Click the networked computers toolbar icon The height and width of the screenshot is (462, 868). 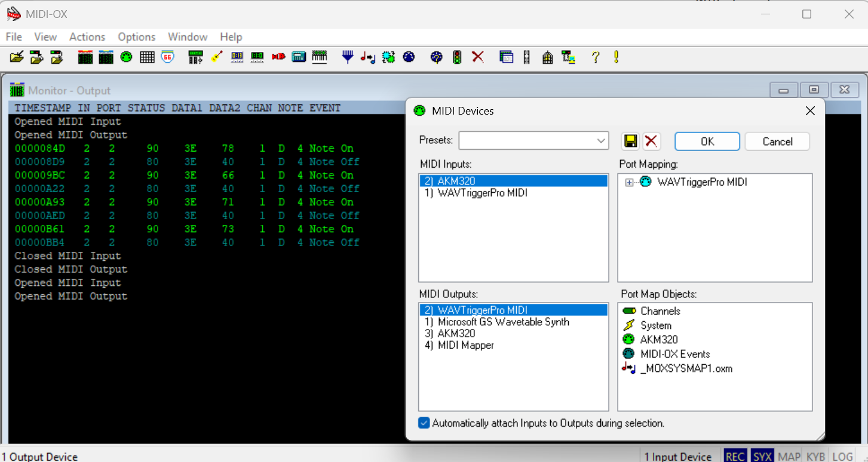point(568,57)
